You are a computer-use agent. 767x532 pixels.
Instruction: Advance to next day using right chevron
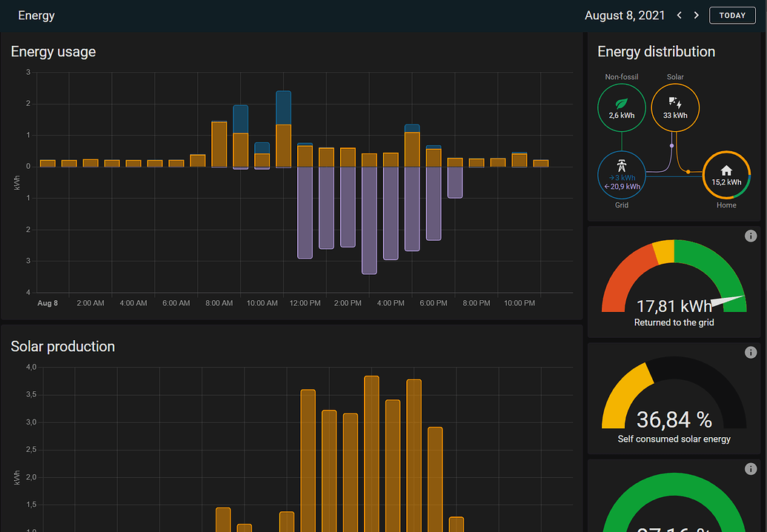point(696,16)
